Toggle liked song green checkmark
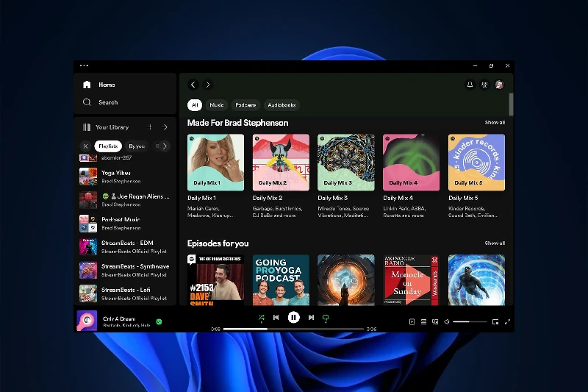 click(159, 322)
